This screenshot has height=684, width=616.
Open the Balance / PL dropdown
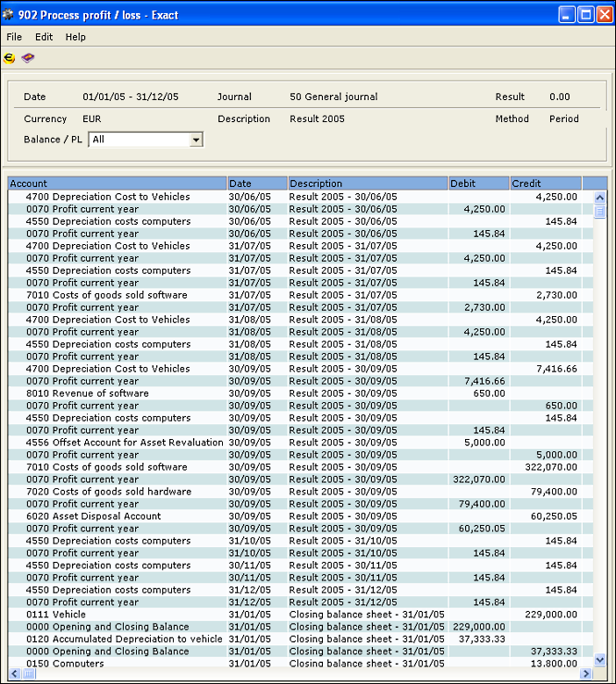[x=197, y=140]
